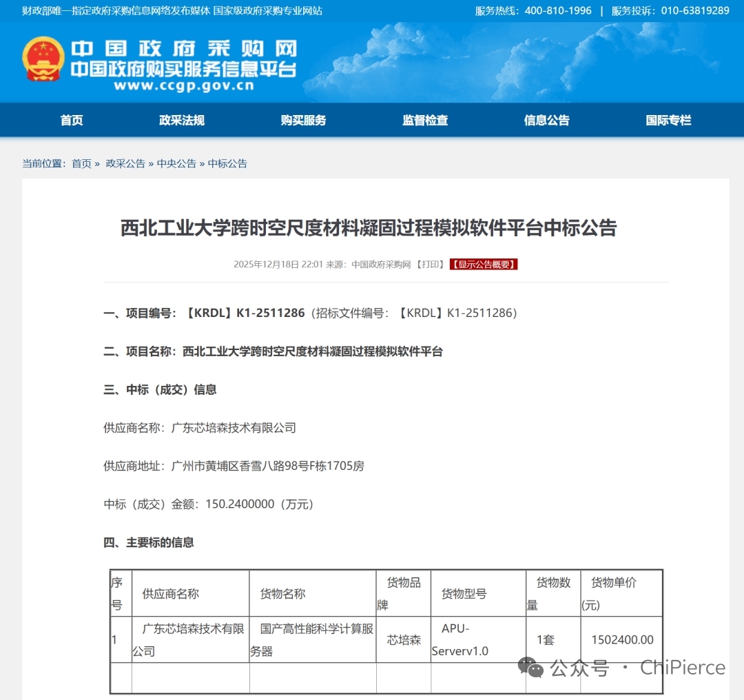This screenshot has width=744, height=700.
Task: Click the APU-Serverv1.0 model cell
Action: [x=478, y=640]
